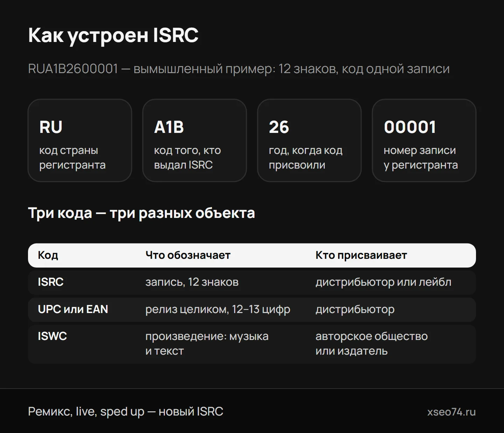Click the A1B registrant code card
This screenshot has height=433, width=504.
point(195,140)
